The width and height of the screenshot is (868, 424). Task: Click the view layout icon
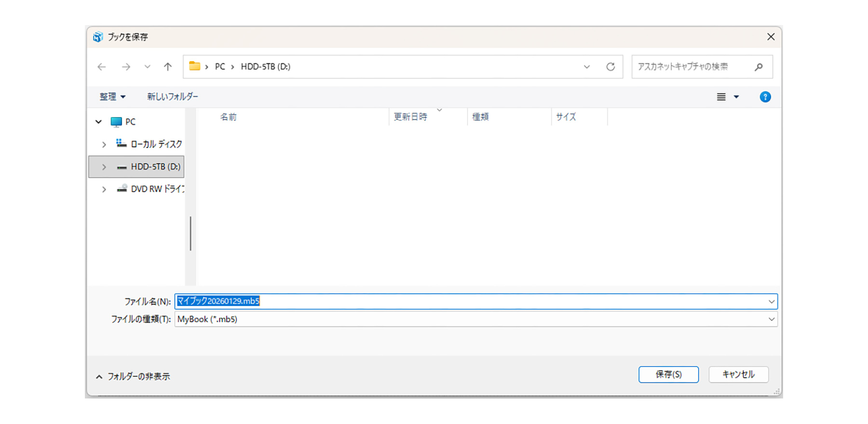721,97
